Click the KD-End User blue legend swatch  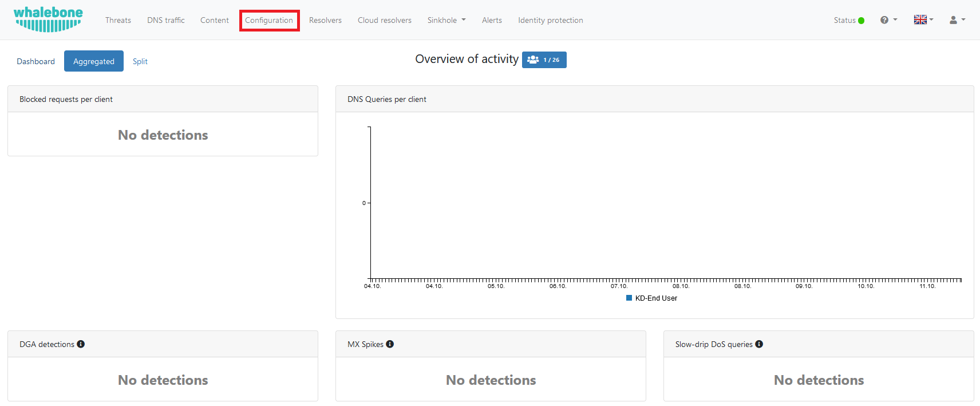629,298
